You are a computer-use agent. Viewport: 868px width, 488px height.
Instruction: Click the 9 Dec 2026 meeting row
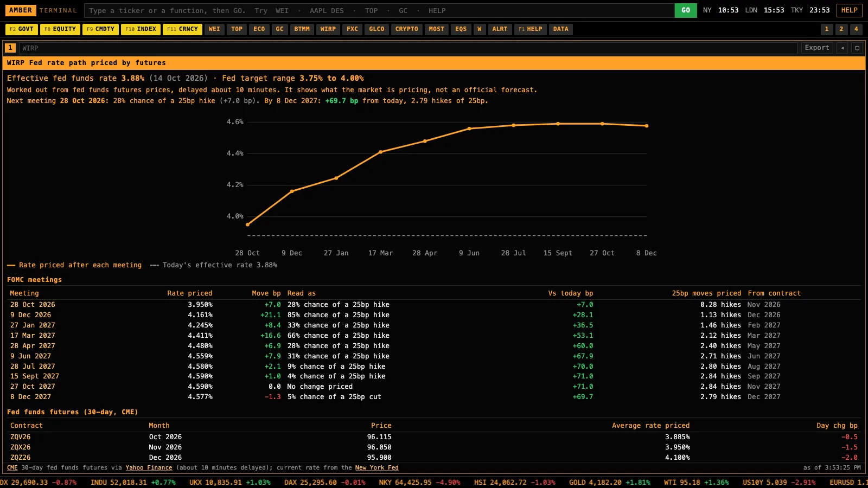pos(434,315)
